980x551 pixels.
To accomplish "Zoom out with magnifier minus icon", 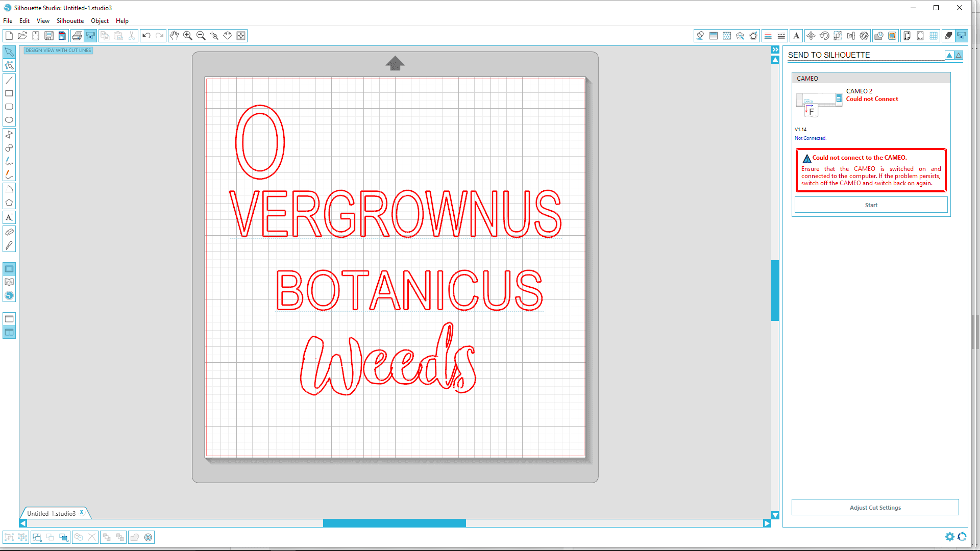I will [x=201, y=36].
